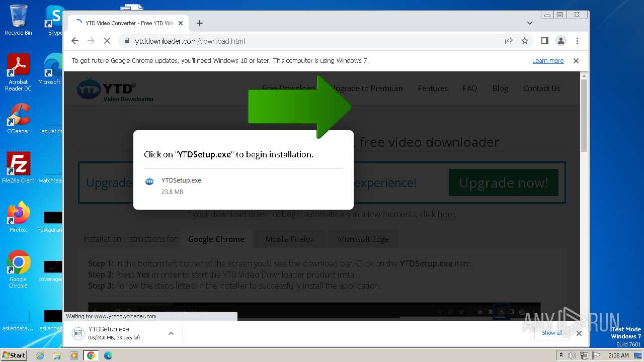Select Google Chrome installation instructions tab
Image resolution: width=644 pixels, height=362 pixels.
point(216,239)
